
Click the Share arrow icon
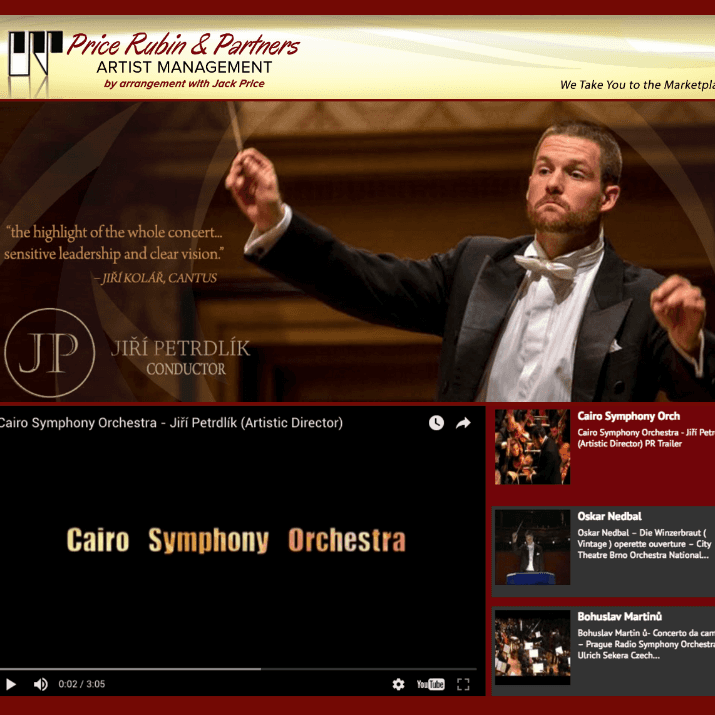463,423
